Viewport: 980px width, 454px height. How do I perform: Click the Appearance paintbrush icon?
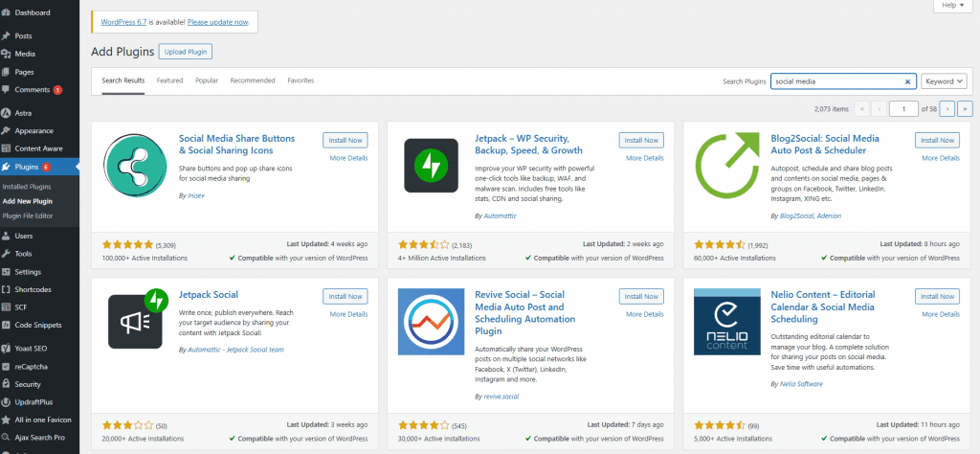[x=6, y=130]
